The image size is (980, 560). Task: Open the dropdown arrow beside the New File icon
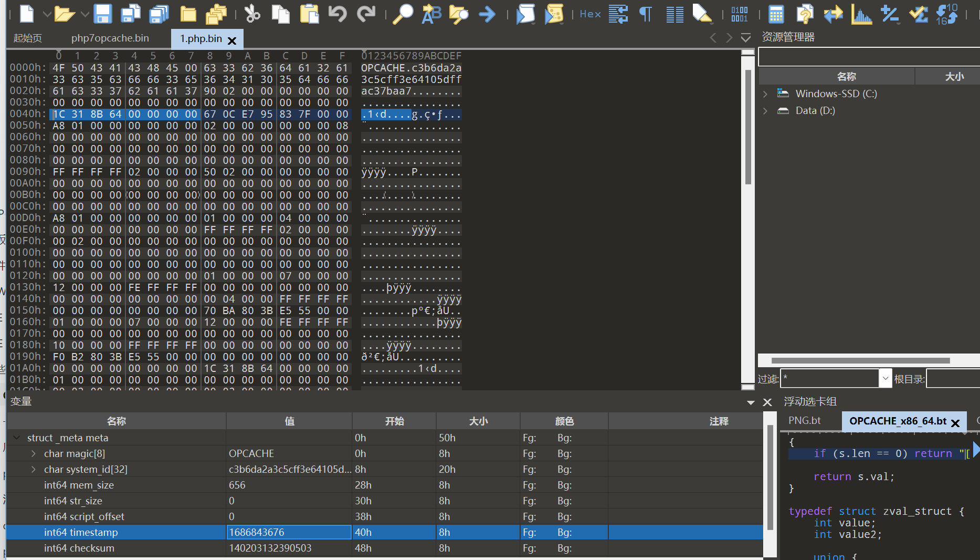pos(46,14)
